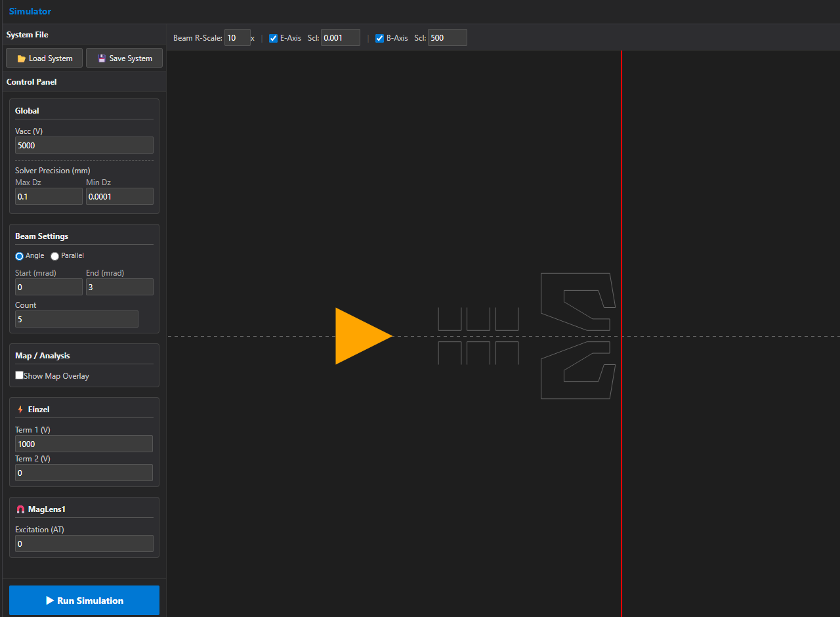This screenshot has width=840, height=617.
Task: Click the MagLens1 magnet icon
Action: point(20,509)
